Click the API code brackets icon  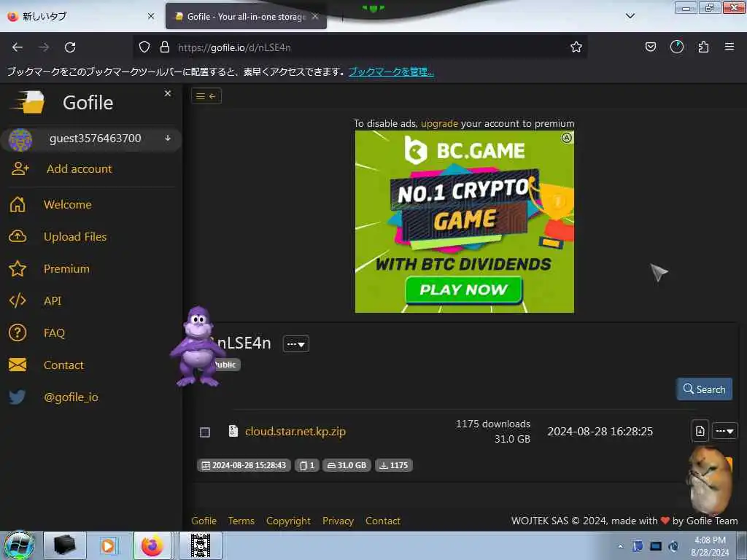[x=18, y=300]
